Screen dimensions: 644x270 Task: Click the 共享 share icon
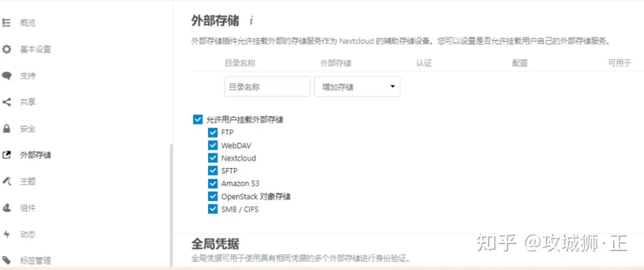(x=6, y=102)
